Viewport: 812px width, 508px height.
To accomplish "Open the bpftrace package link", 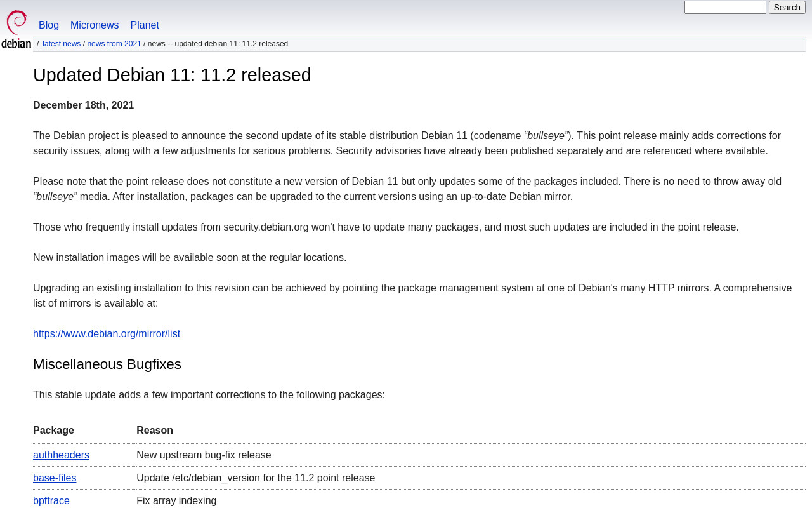I will 51,501.
